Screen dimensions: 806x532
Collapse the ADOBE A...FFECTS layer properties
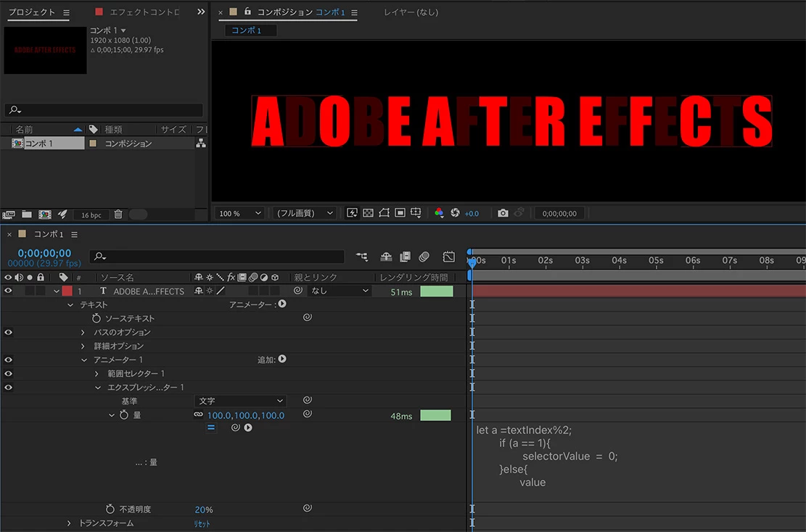[x=57, y=291]
